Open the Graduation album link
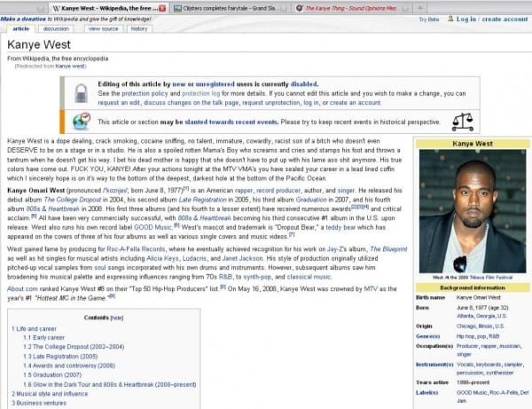This screenshot has height=409, width=532. click(311, 200)
